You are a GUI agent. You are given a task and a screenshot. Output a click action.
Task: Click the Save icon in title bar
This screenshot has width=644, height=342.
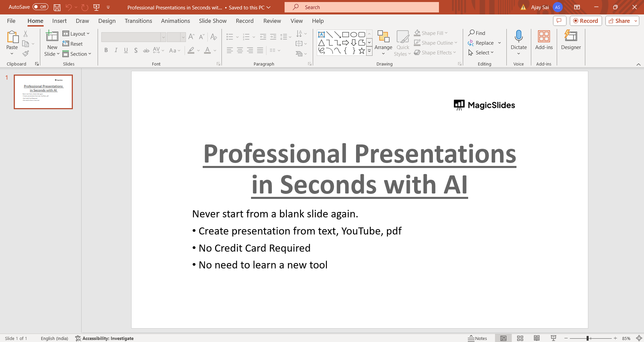click(x=57, y=7)
